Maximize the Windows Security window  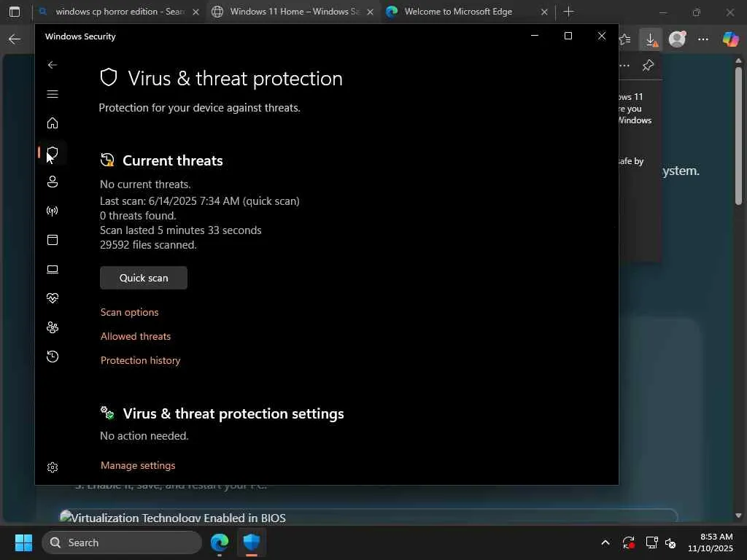point(568,36)
